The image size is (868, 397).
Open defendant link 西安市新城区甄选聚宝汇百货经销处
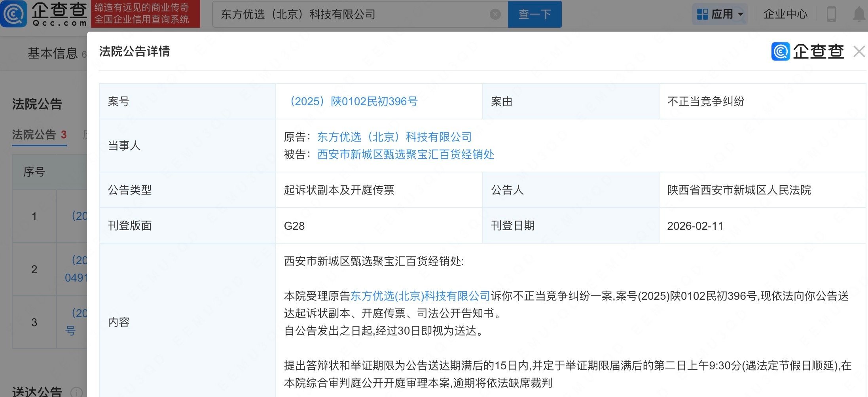point(405,155)
